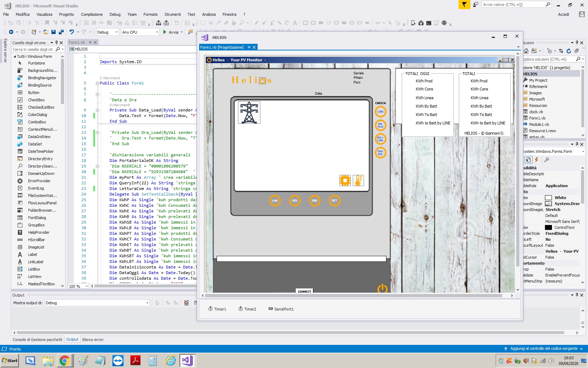Screen dimensions: 588x368
Task: Click the CONNECT button on the form
Action: [304, 291]
